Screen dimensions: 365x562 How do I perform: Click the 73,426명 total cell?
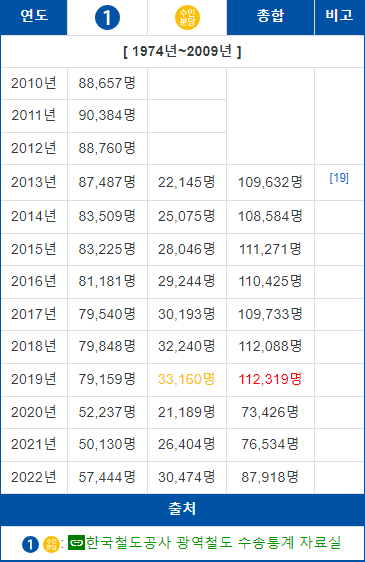click(x=270, y=412)
